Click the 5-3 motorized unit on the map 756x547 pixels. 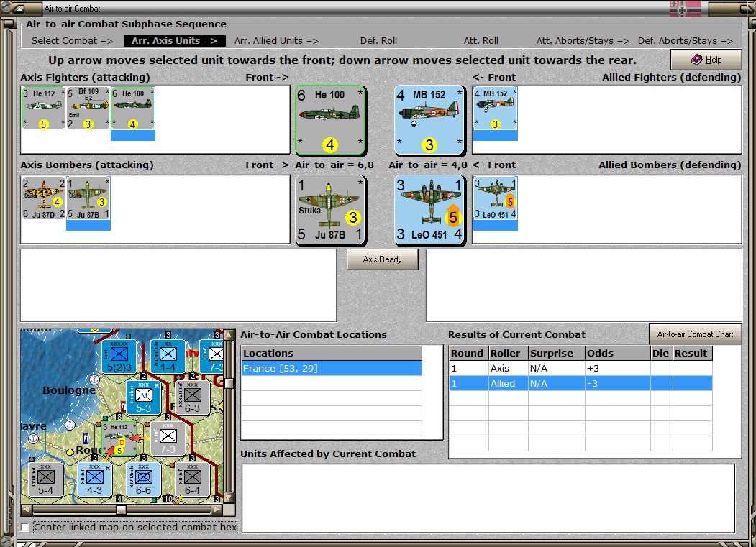(143, 398)
